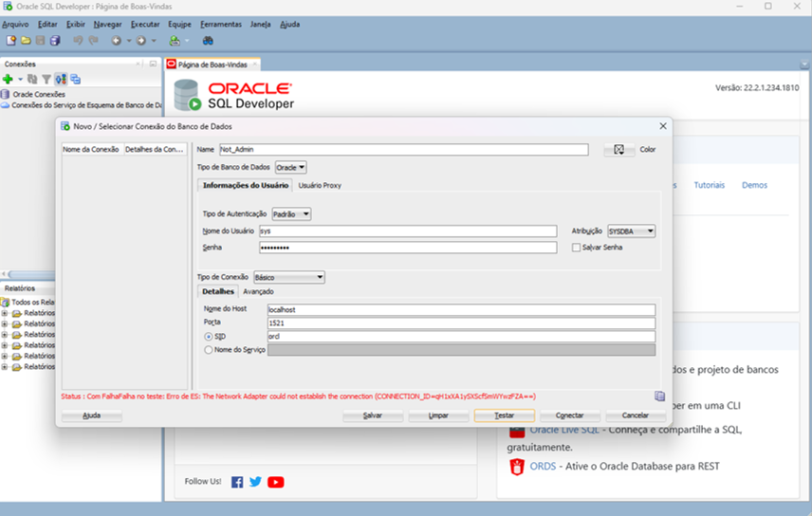
Task: Click the Nome do Host field
Action: point(461,310)
